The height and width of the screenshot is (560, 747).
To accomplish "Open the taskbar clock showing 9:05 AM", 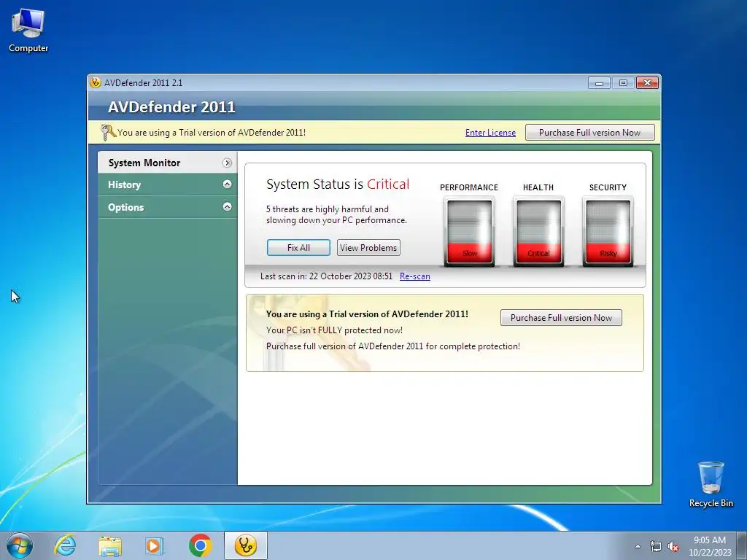I will click(x=710, y=545).
